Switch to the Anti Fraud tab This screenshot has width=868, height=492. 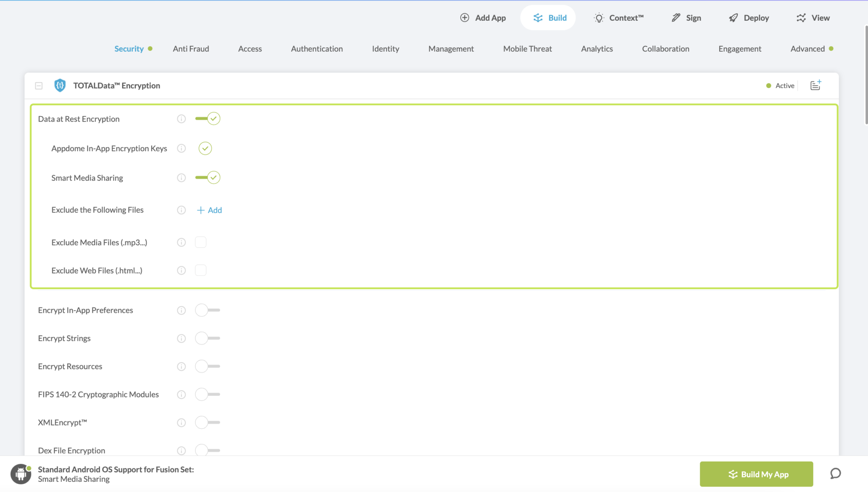click(x=191, y=49)
